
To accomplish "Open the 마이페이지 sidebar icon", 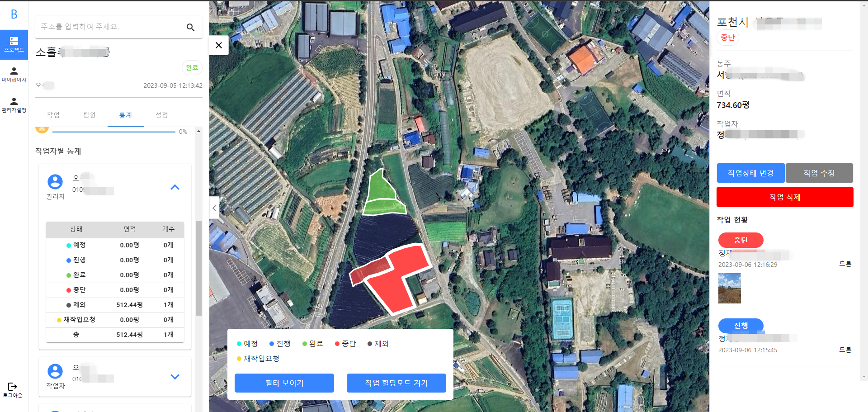I will (x=14, y=75).
